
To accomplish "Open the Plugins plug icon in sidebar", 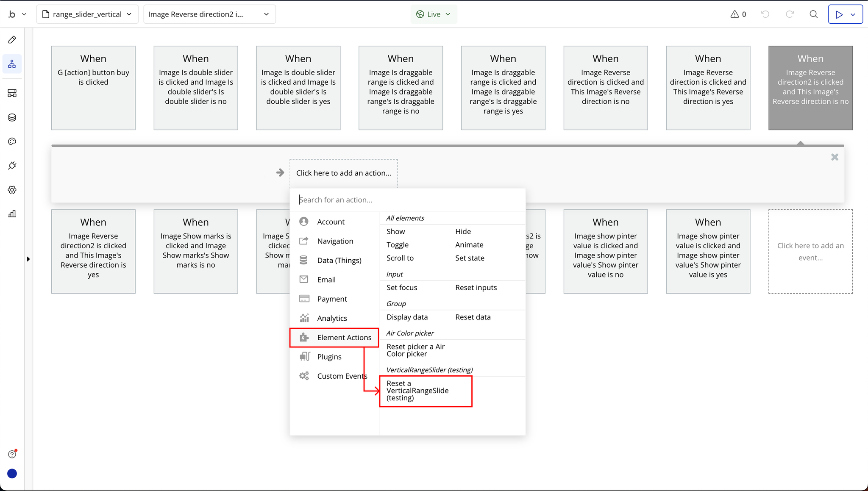I will tap(12, 166).
